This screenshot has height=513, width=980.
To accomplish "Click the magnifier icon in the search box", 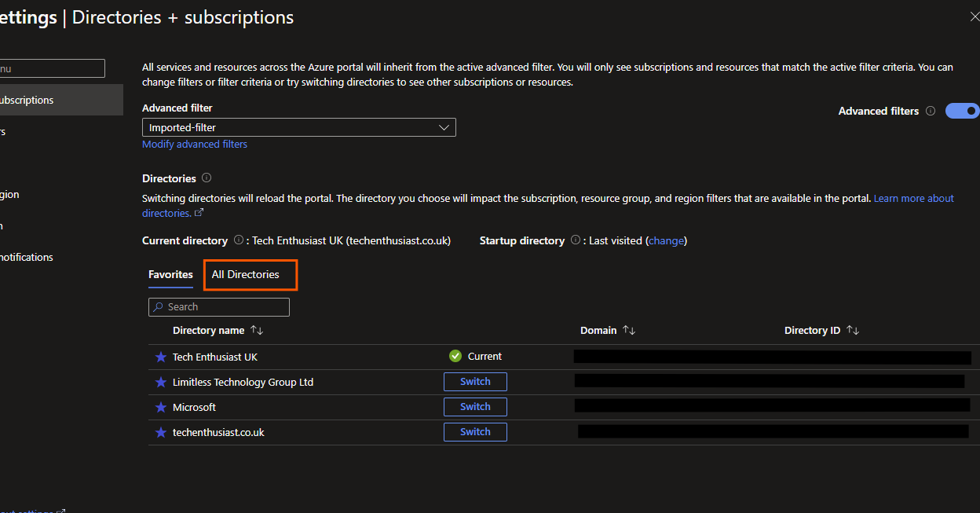I will (x=159, y=306).
